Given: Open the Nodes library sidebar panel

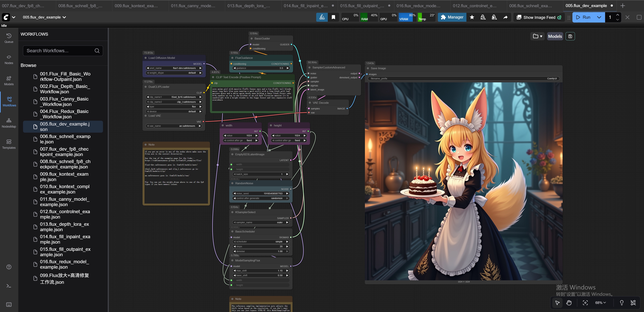Looking at the screenshot, I should 9,59.
